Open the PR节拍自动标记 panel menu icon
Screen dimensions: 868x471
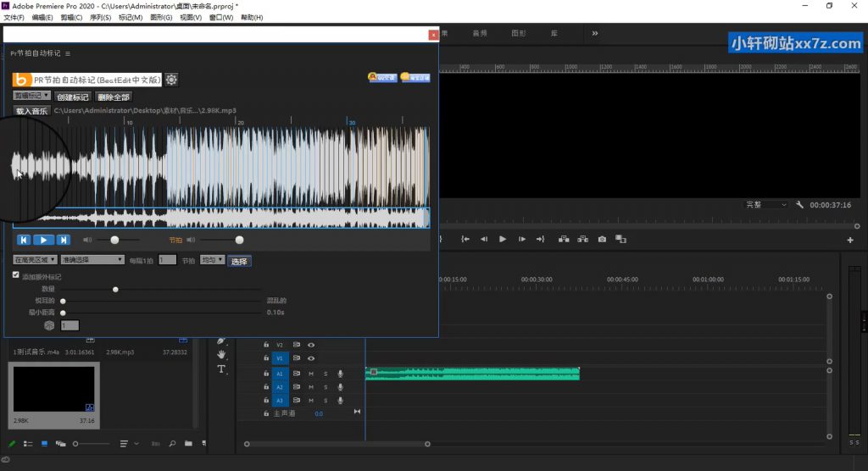68,53
